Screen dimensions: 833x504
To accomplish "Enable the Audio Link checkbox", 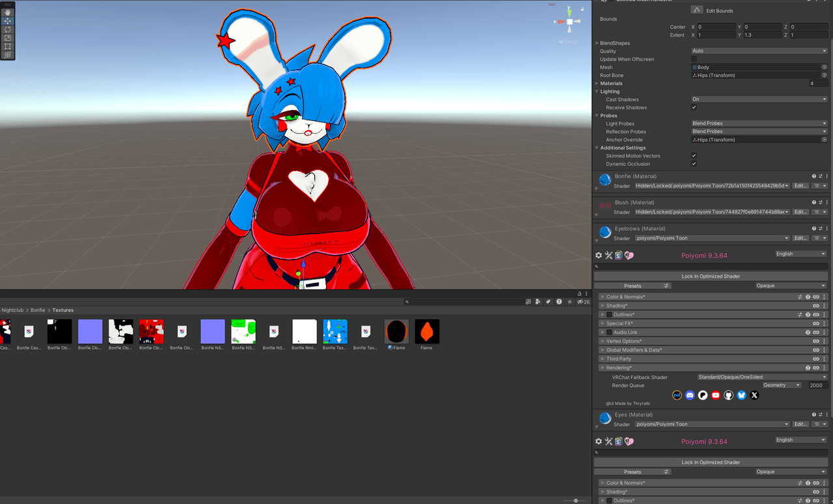I will point(610,332).
